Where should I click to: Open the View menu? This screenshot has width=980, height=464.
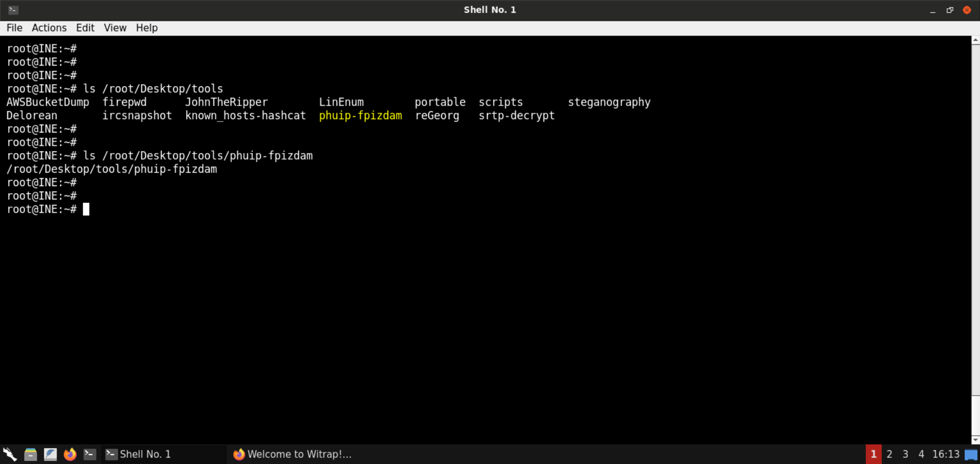pyautogui.click(x=114, y=28)
